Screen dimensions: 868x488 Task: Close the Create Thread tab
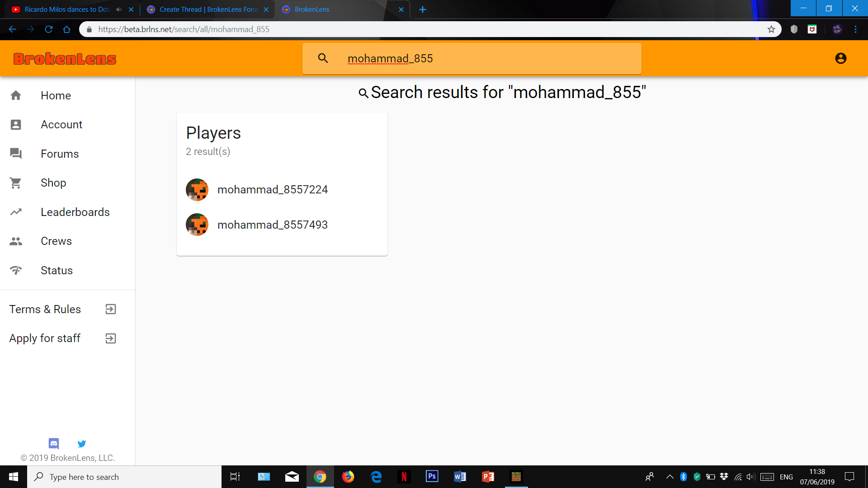click(x=266, y=9)
